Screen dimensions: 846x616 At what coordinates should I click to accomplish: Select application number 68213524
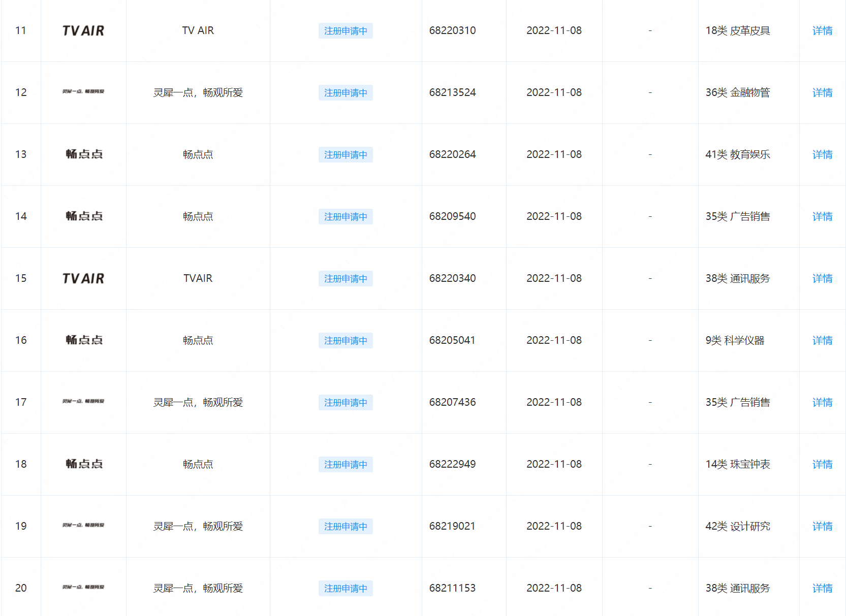pyautogui.click(x=453, y=92)
